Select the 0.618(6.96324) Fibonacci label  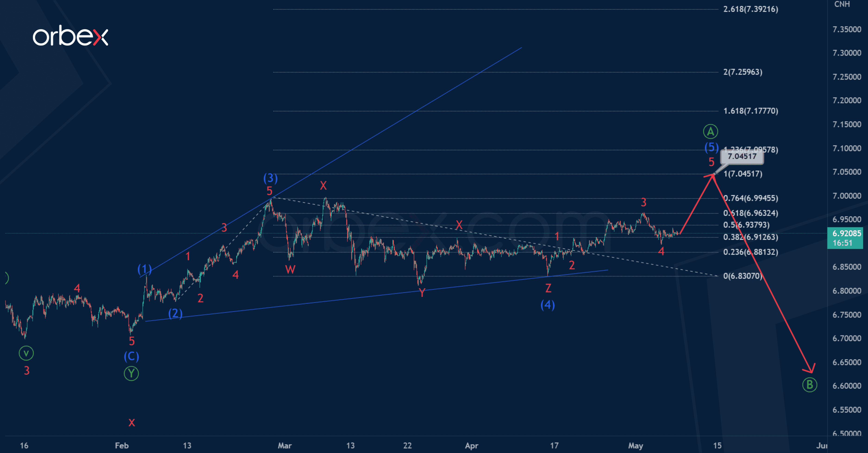click(751, 213)
